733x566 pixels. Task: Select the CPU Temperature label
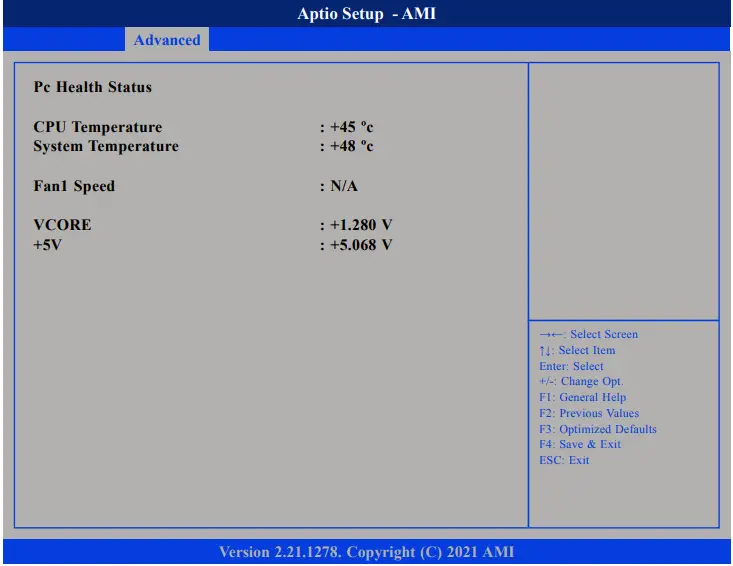pos(98,127)
